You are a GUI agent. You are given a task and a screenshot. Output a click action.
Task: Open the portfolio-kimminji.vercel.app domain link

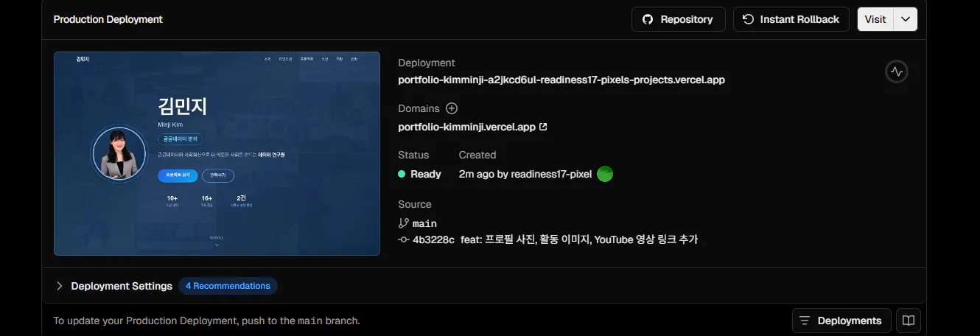(x=466, y=127)
